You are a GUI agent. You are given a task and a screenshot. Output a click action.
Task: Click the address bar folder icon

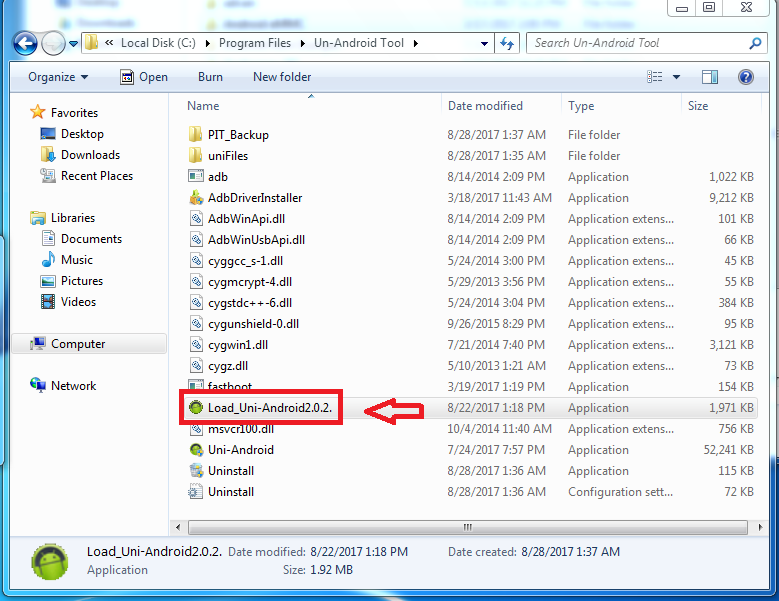pyautogui.click(x=91, y=43)
